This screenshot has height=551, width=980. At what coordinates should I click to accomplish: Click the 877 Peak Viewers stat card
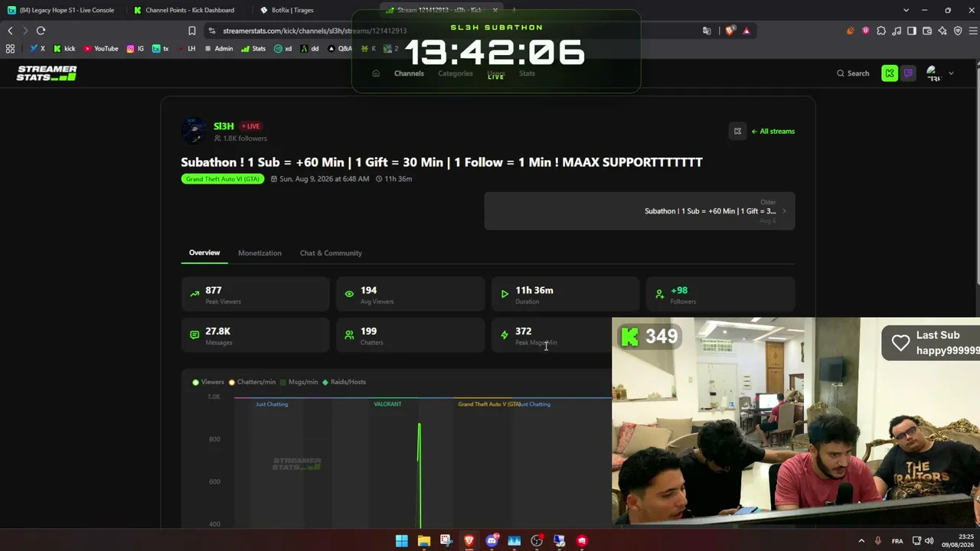256,295
